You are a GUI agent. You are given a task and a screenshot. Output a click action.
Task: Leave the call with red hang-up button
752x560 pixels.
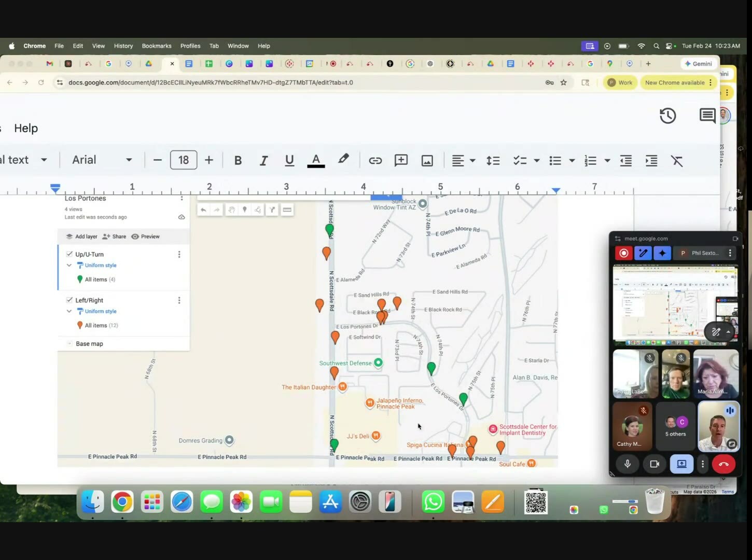[x=723, y=464]
